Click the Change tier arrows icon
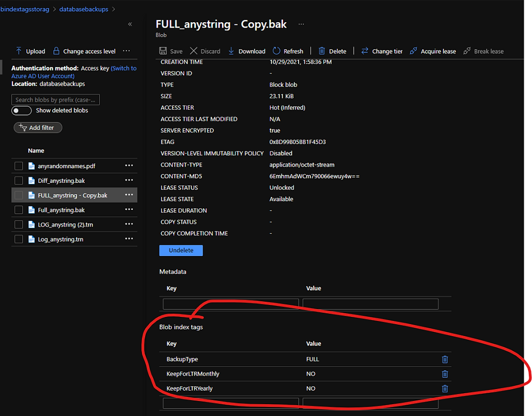 [365, 51]
